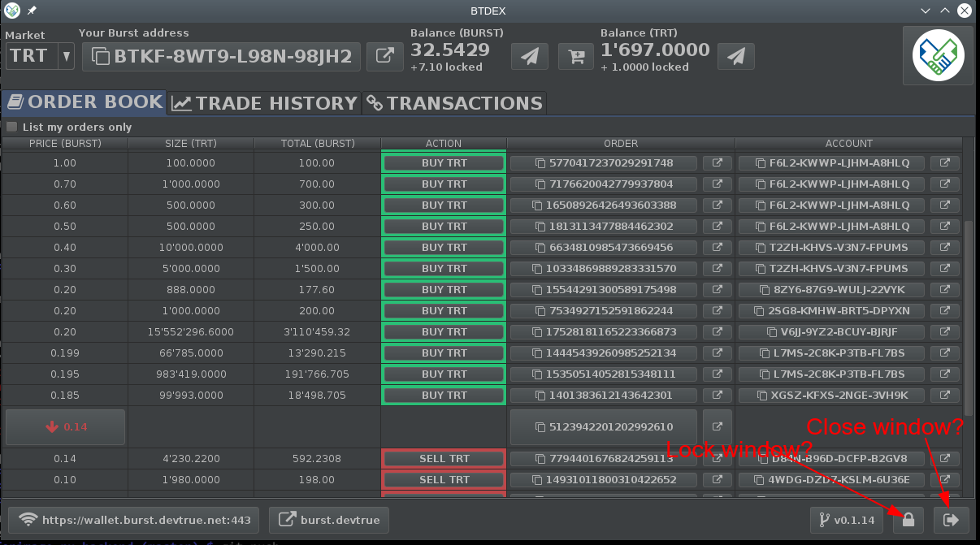Click BUY TRT at price 0.70
This screenshot has height=545, width=980.
[444, 184]
